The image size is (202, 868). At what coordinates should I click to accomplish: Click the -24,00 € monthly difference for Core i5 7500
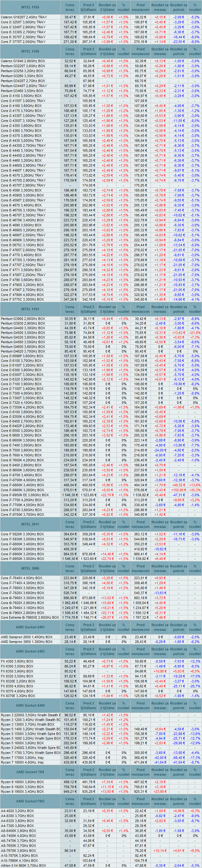click(160, 450)
